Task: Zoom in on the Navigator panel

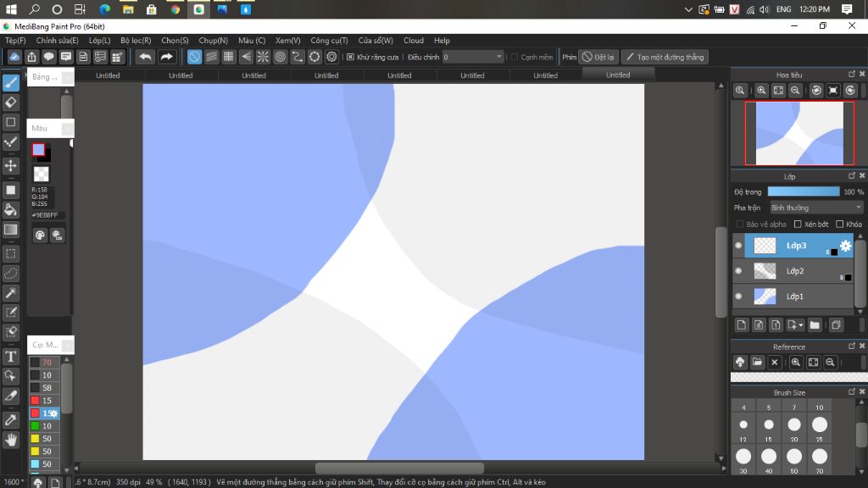Action: [761, 90]
